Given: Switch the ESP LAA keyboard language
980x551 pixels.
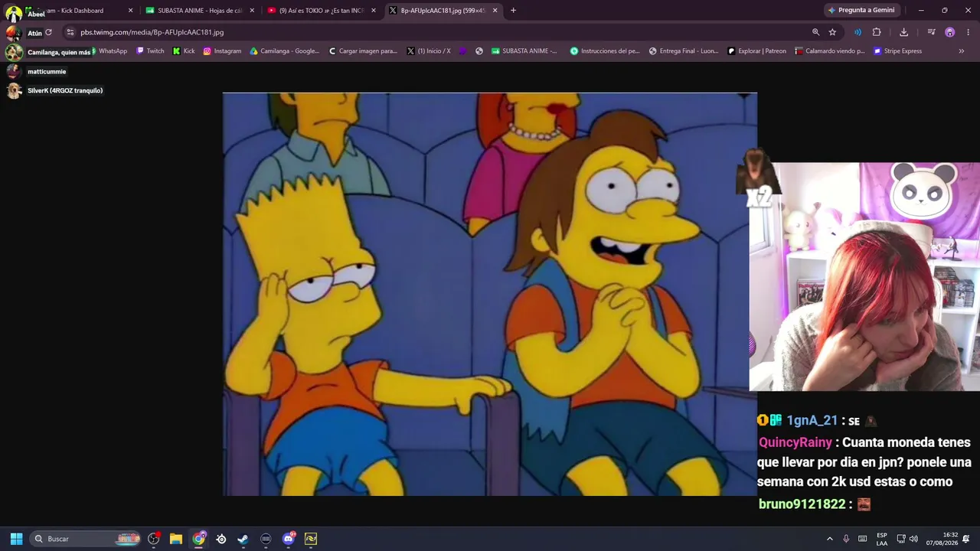Looking at the screenshot, I should [882, 539].
